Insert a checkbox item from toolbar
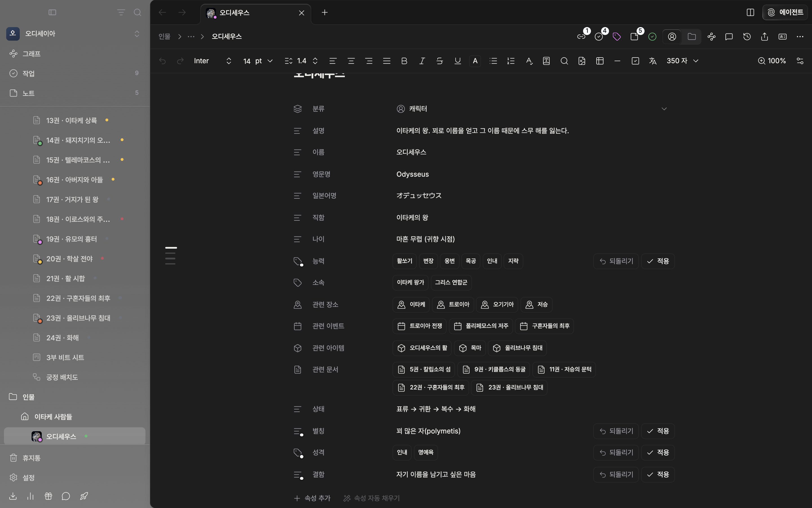 [635, 61]
